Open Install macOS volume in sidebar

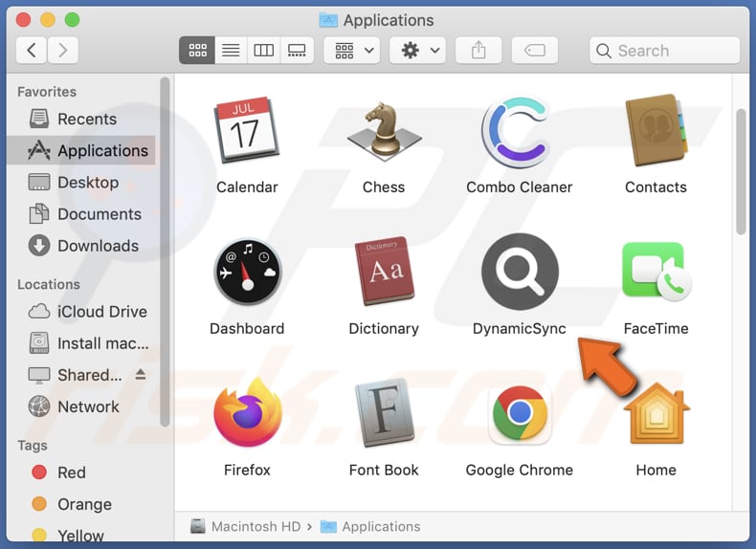(x=82, y=343)
